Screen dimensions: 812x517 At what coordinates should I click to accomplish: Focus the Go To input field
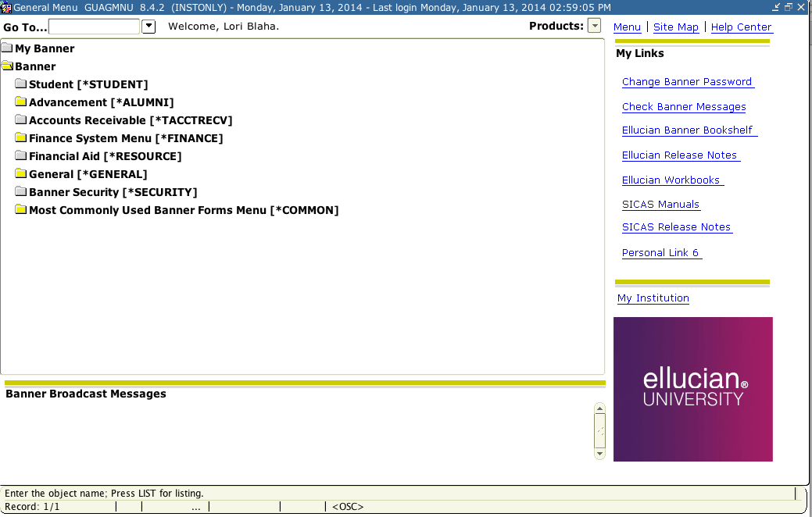coord(94,27)
